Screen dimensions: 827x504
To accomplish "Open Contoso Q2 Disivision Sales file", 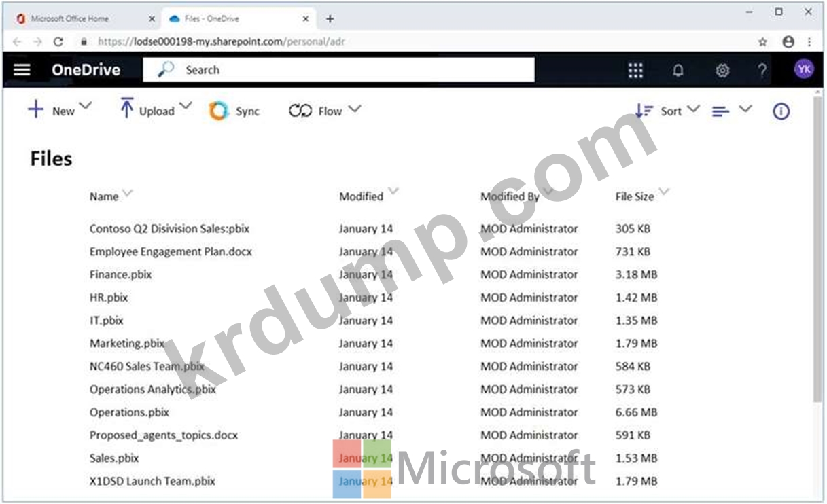I will coord(170,229).
